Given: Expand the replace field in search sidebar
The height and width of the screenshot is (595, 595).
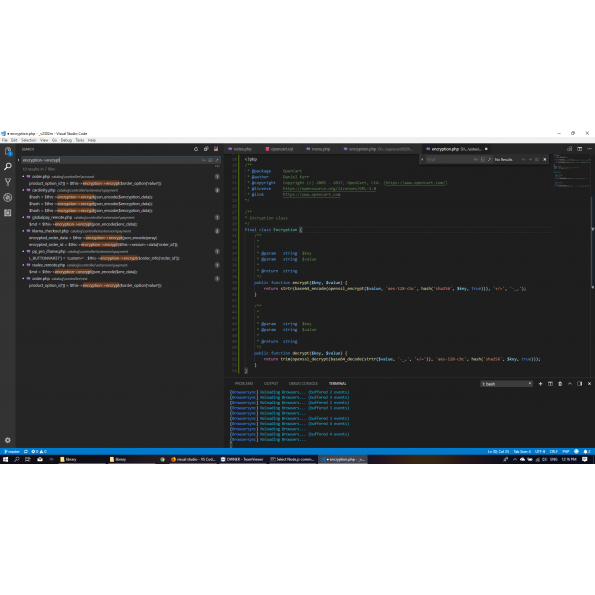Looking at the screenshot, I should (x=19, y=160).
